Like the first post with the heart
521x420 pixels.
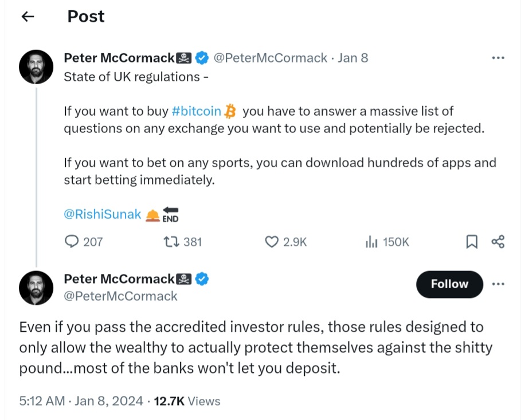pyautogui.click(x=272, y=242)
